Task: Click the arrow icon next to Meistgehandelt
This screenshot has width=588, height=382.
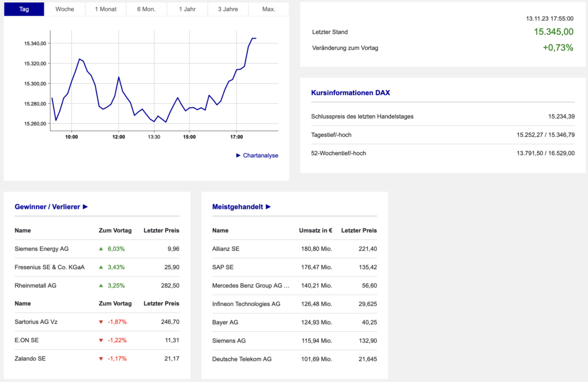Action: [x=268, y=207]
